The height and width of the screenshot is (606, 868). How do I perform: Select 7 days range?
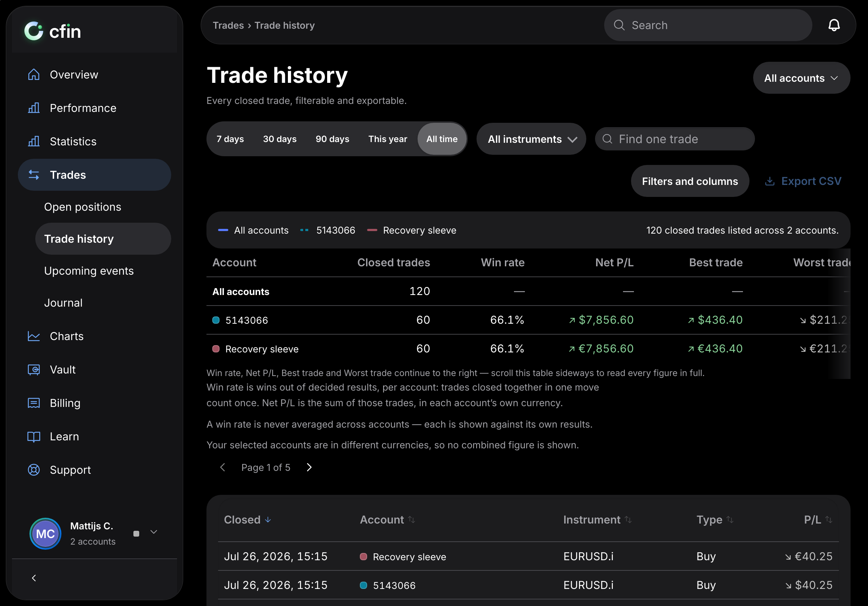230,139
